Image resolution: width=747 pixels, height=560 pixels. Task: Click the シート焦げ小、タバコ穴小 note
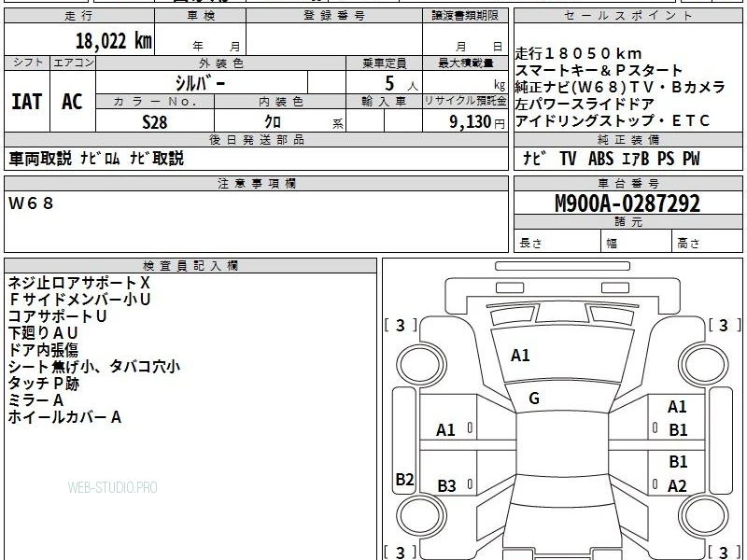click(94, 367)
